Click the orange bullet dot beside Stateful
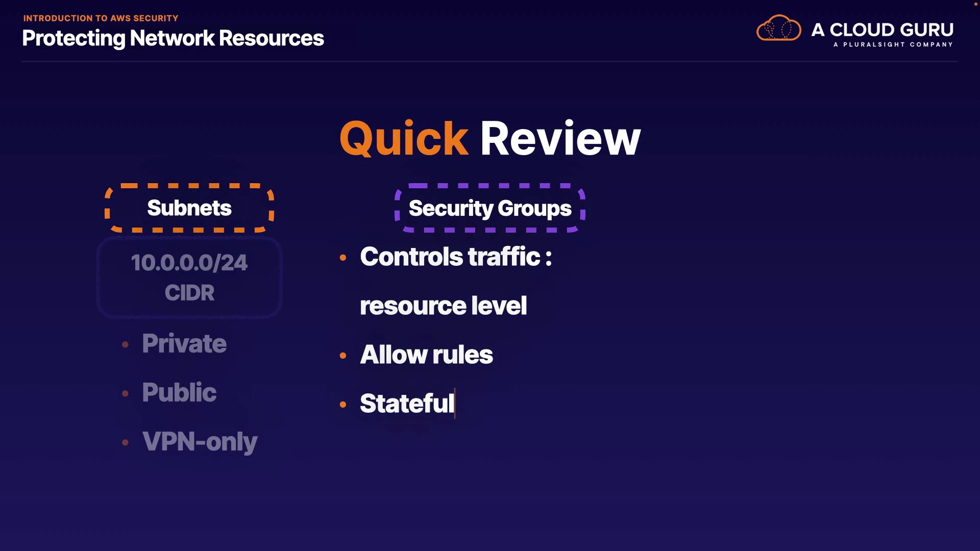Image resolution: width=980 pixels, height=551 pixels. [x=343, y=405]
